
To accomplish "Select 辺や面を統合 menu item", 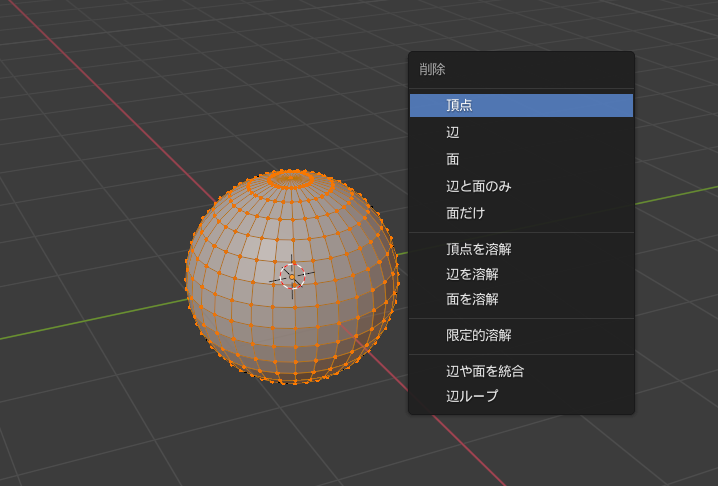I will click(x=521, y=371).
